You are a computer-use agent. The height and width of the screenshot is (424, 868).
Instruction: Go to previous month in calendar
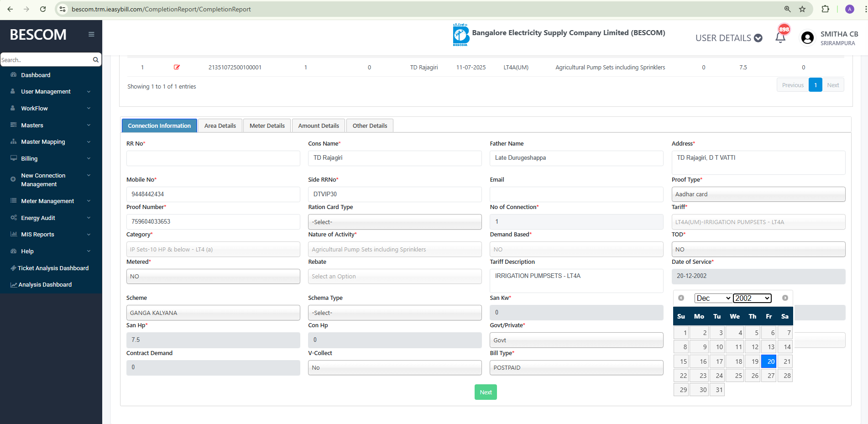click(681, 298)
